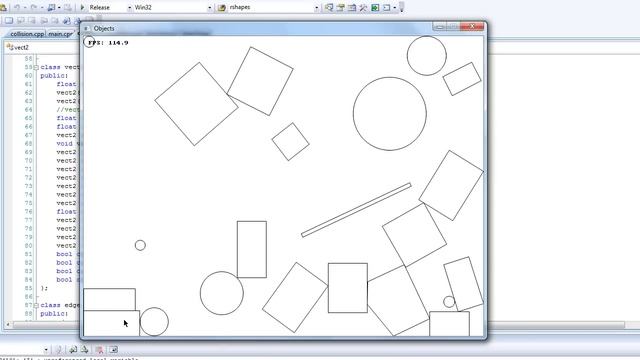640x360 pixels.
Task: Open the Undo history dropdown arrow
Action: pos(24,7)
